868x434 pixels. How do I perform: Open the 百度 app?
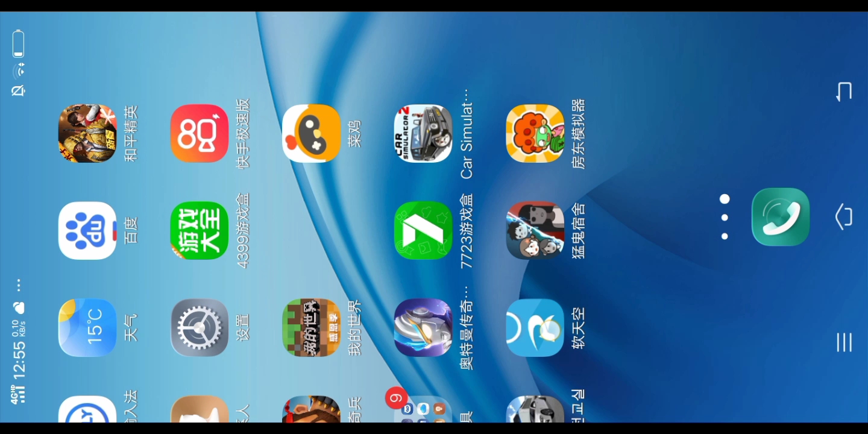pos(87,230)
